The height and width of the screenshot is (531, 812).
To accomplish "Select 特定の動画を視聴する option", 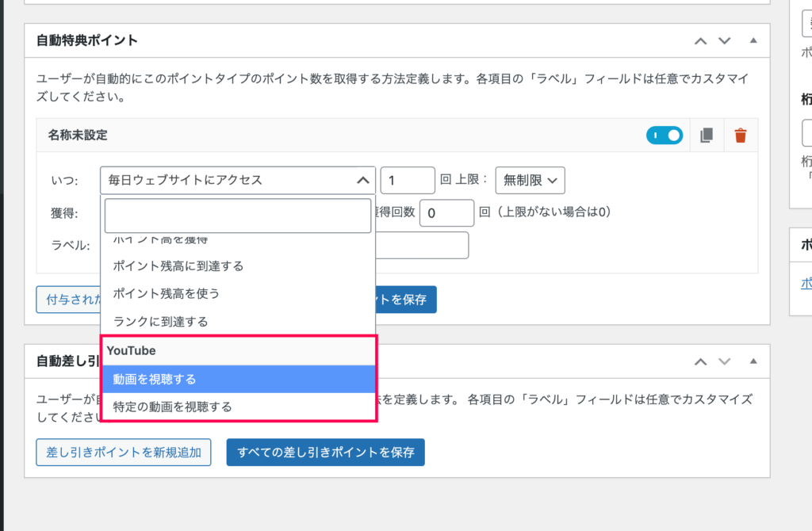I will point(238,407).
